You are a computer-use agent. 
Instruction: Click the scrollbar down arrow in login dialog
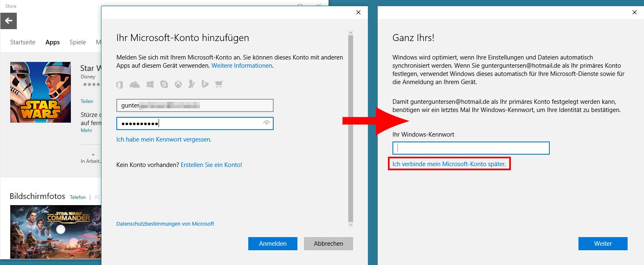pyautogui.click(x=350, y=225)
